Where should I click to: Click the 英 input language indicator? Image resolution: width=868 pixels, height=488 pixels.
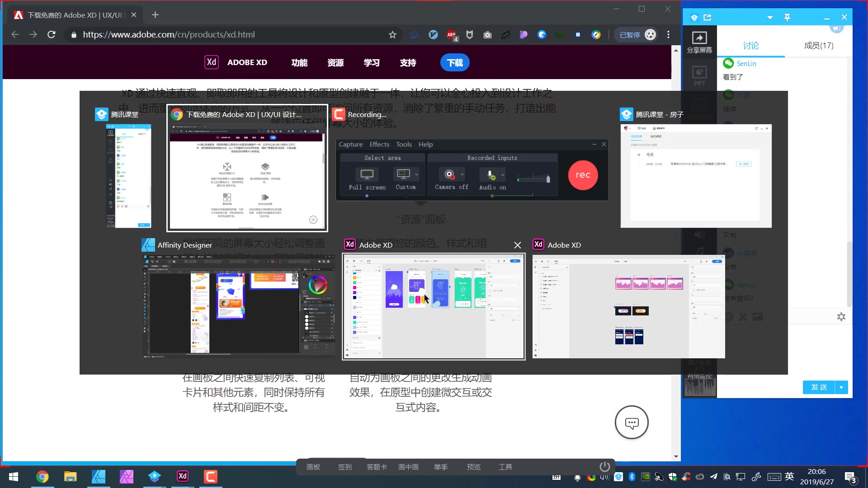click(x=789, y=476)
